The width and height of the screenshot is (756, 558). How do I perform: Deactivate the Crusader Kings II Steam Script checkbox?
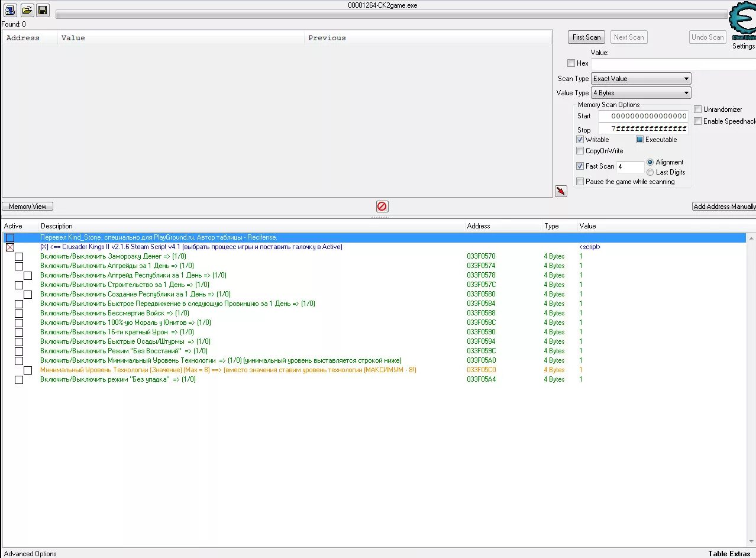tap(10, 247)
